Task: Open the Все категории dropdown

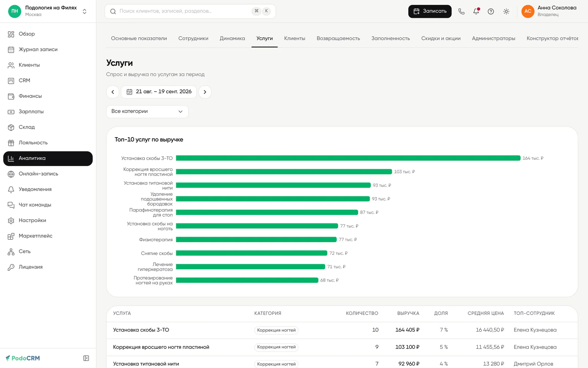Action: click(147, 112)
